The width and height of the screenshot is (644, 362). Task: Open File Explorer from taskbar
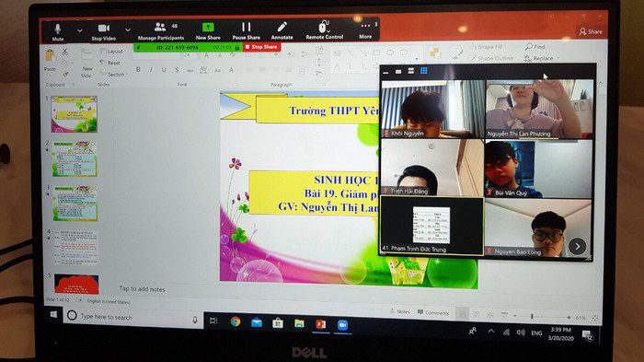[x=299, y=323]
